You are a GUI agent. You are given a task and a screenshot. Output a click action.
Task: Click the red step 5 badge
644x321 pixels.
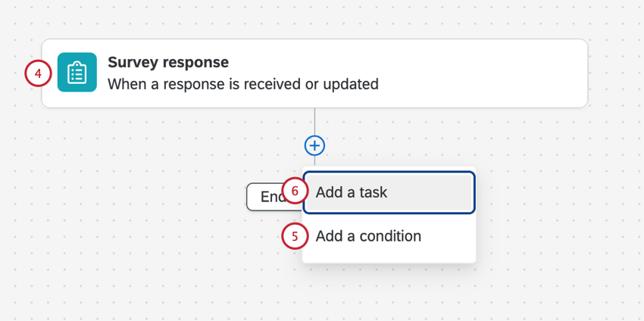(x=295, y=236)
